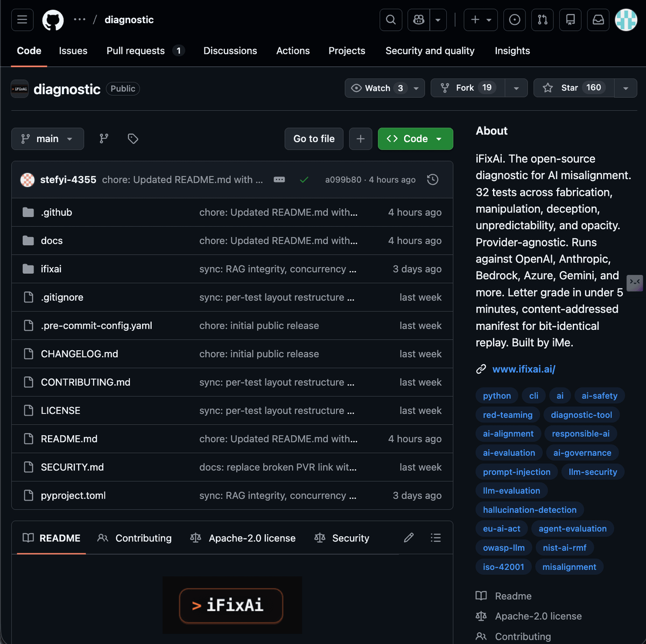Fork the repository
The height and width of the screenshot is (644, 646).
point(468,88)
